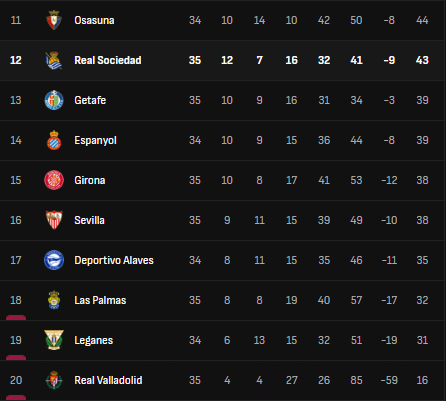The height and width of the screenshot is (401, 446).
Task: Select the Girona team name
Action: (x=90, y=180)
